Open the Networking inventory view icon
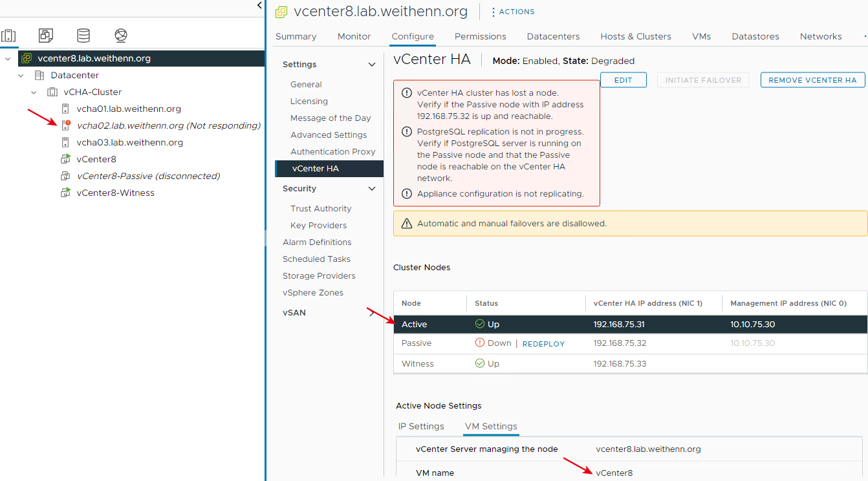The image size is (868, 481). (121, 36)
